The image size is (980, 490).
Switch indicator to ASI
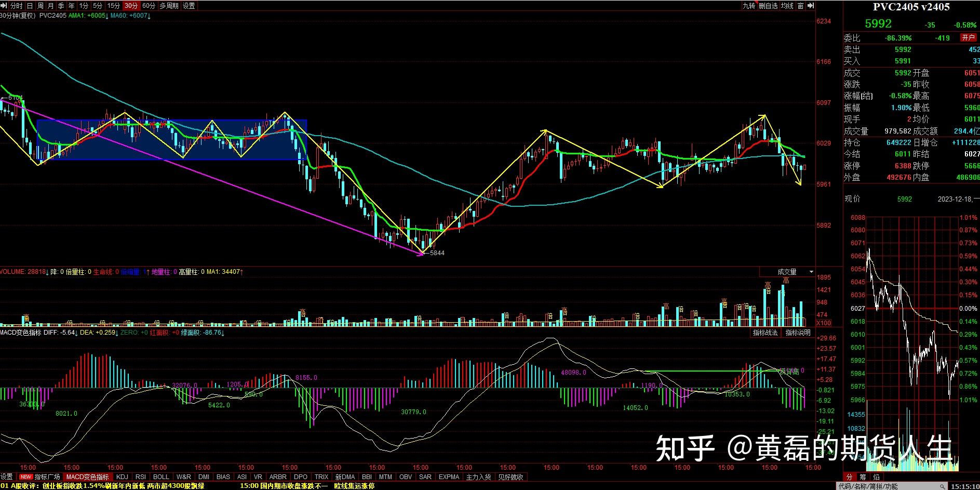click(x=242, y=476)
